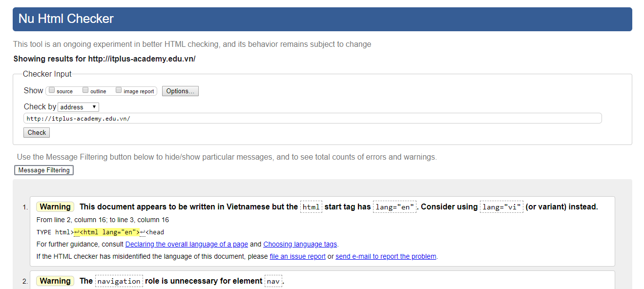Check the "image report" option
Viewport: 644px width, 289px height.
tap(119, 90)
